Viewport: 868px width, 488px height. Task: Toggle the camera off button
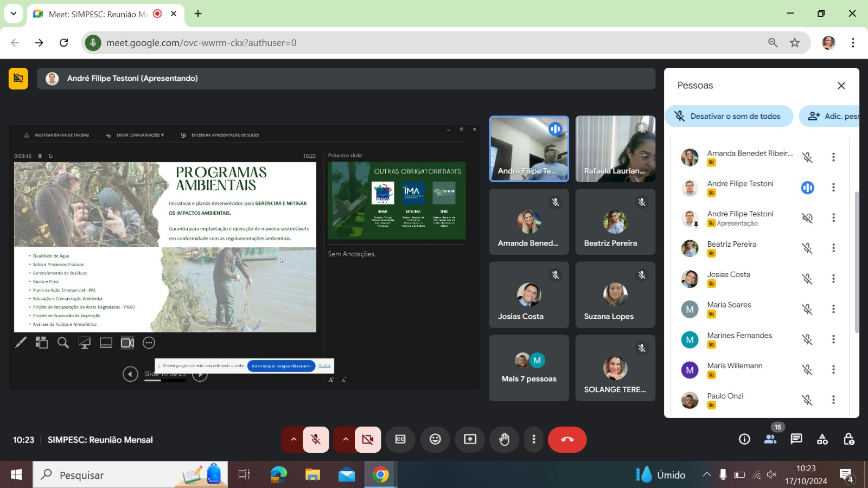[368, 439]
